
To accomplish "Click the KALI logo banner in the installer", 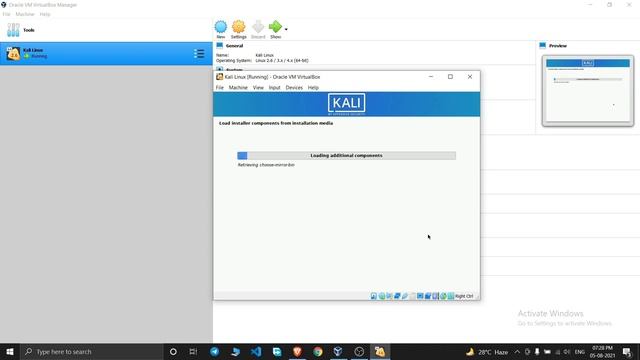I will [347, 104].
